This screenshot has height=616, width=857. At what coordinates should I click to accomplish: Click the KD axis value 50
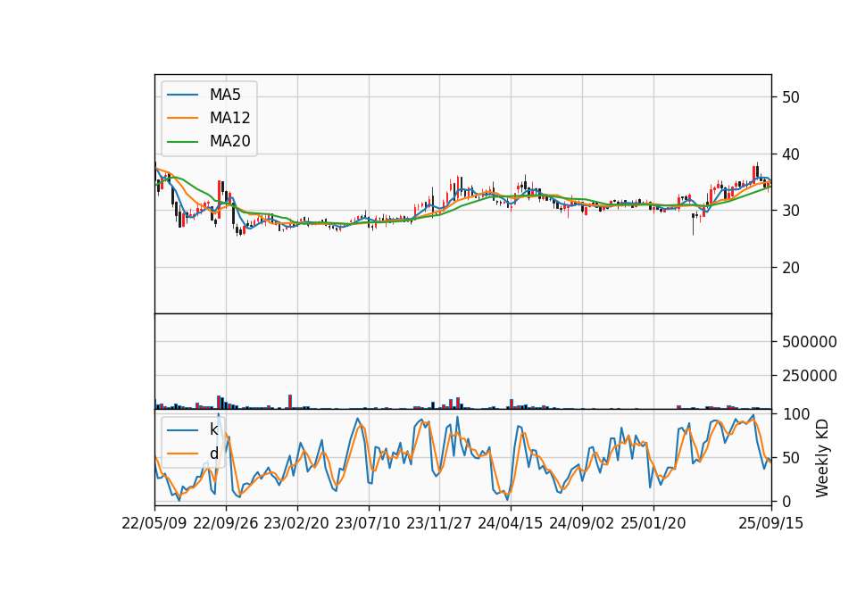(x=791, y=457)
